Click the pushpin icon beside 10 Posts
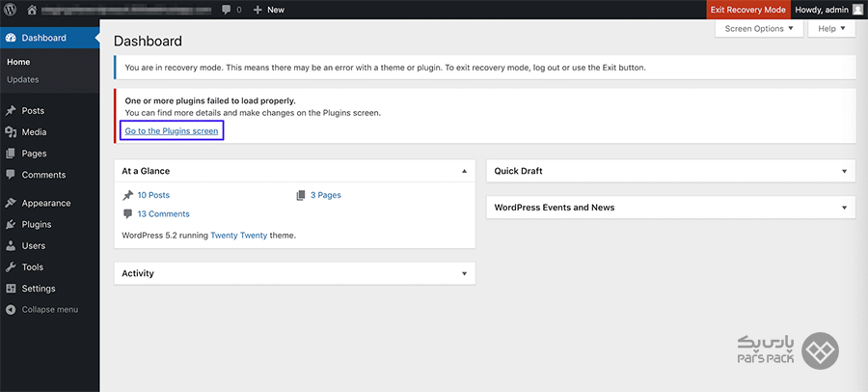This screenshot has width=868, height=392. click(x=128, y=195)
